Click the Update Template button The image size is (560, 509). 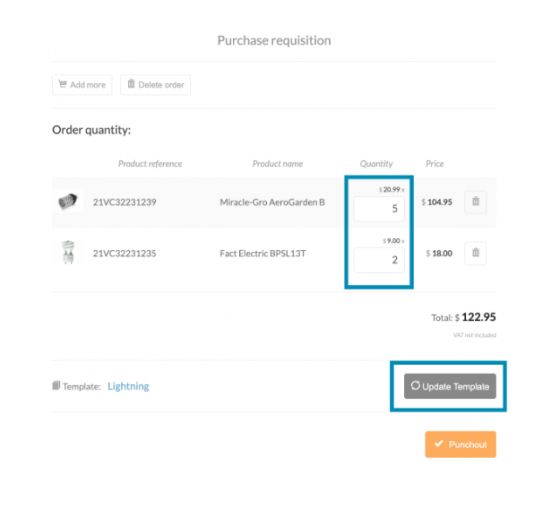[450, 386]
